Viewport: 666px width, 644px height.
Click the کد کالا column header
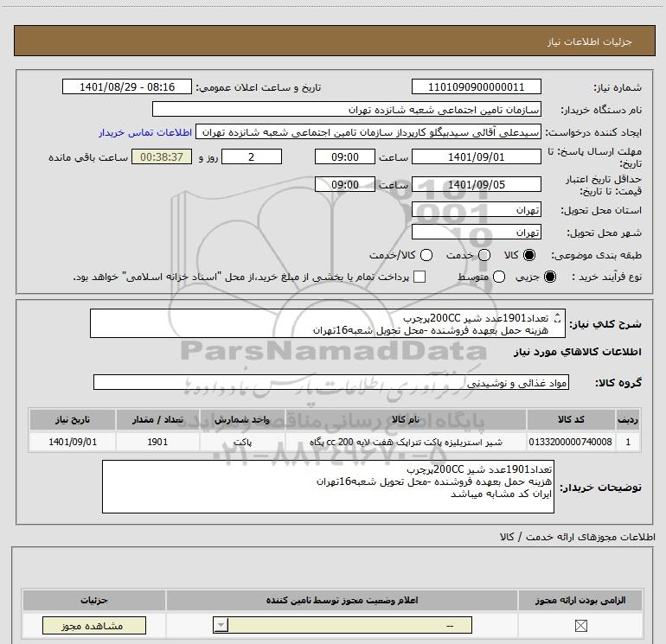[x=571, y=419]
